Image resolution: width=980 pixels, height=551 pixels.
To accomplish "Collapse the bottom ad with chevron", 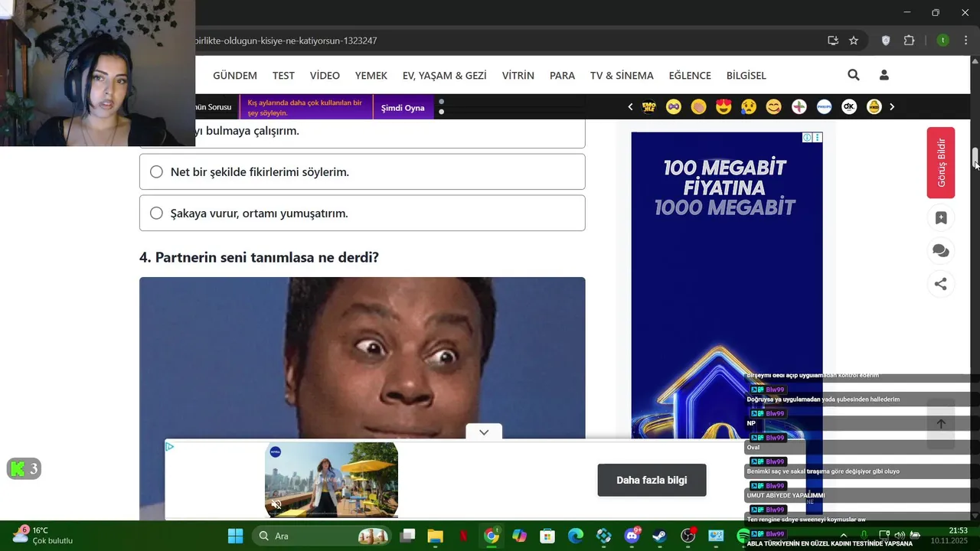I will point(484,432).
